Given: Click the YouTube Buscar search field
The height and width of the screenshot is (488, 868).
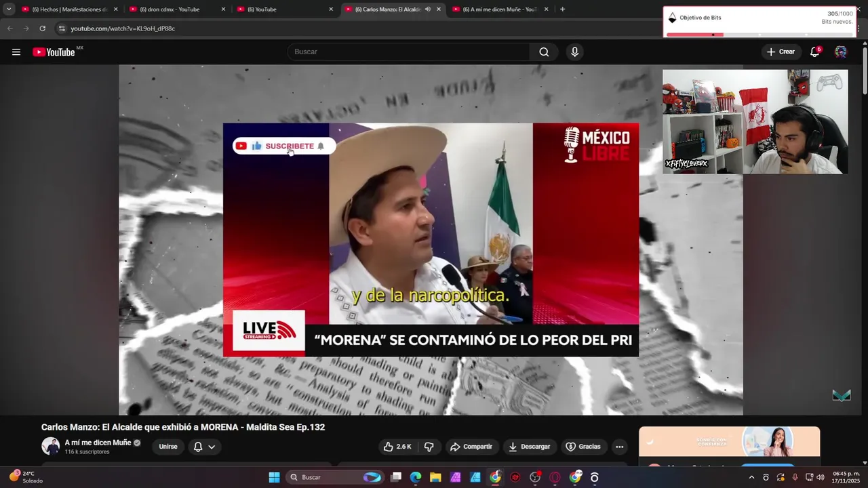Looking at the screenshot, I should [410, 52].
